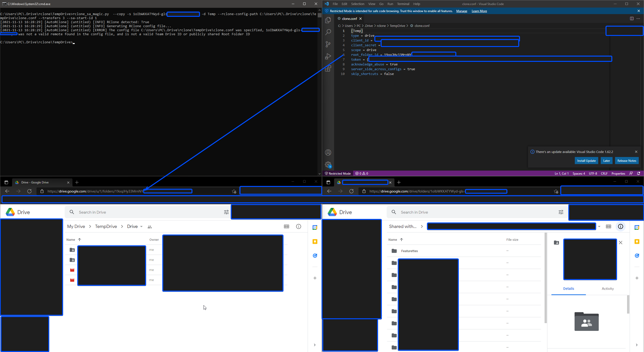Open the Run and Debug icon
Screen dimensions: 644x352
click(x=328, y=56)
